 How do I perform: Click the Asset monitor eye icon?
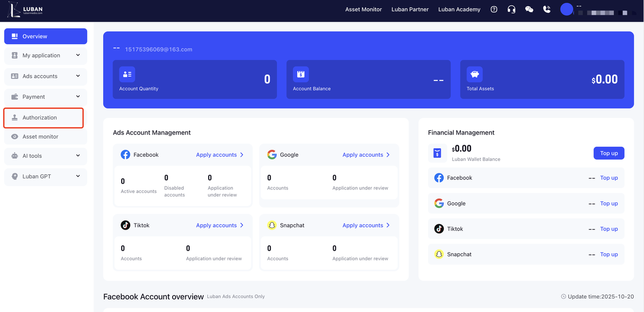coord(15,137)
